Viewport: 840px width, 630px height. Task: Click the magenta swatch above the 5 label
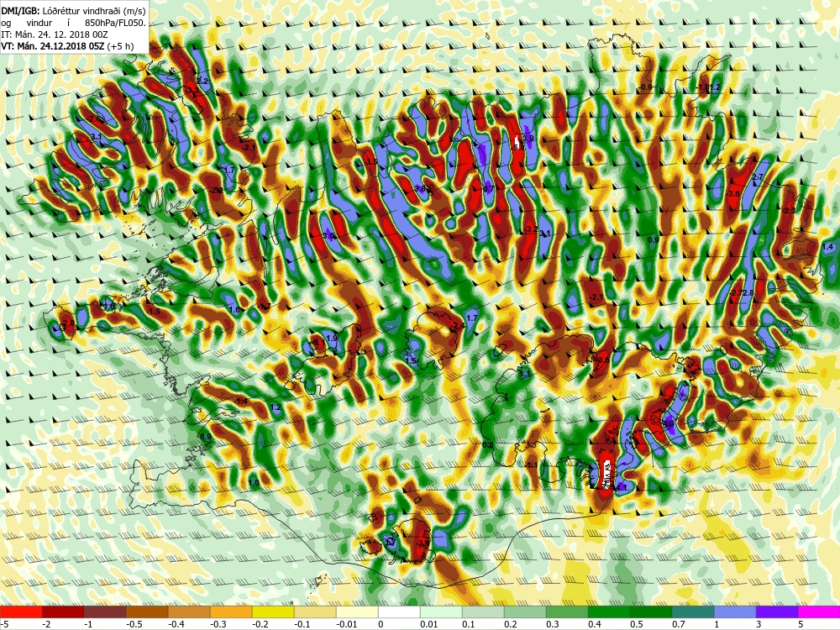[x=819, y=612]
